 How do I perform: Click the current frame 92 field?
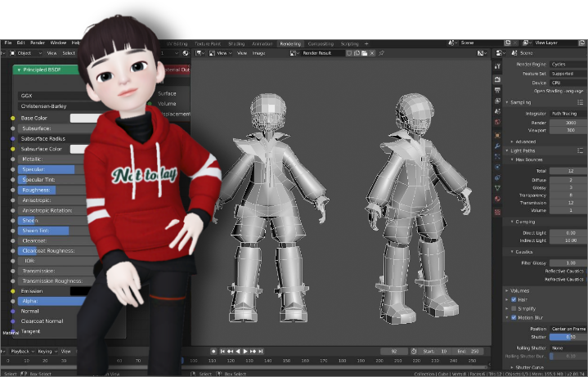(x=394, y=352)
